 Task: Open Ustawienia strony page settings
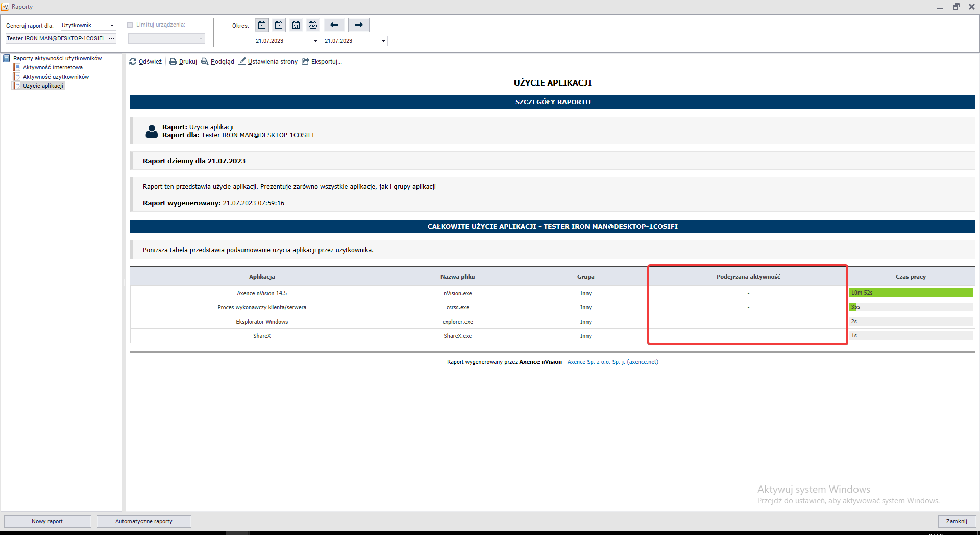268,62
